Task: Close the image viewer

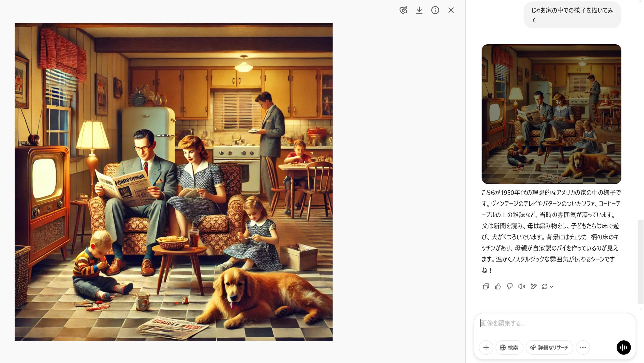Action: [451, 10]
